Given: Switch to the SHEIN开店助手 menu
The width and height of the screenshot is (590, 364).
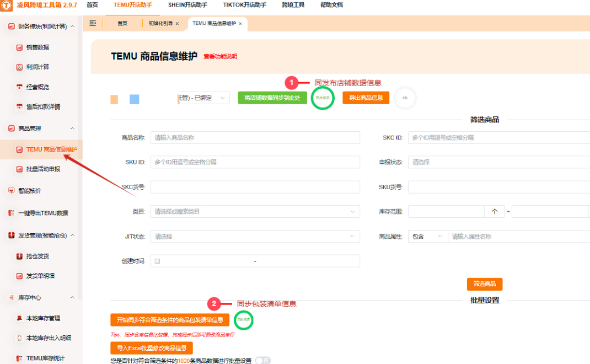Looking at the screenshot, I should pyautogui.click(x=189, y=6).
